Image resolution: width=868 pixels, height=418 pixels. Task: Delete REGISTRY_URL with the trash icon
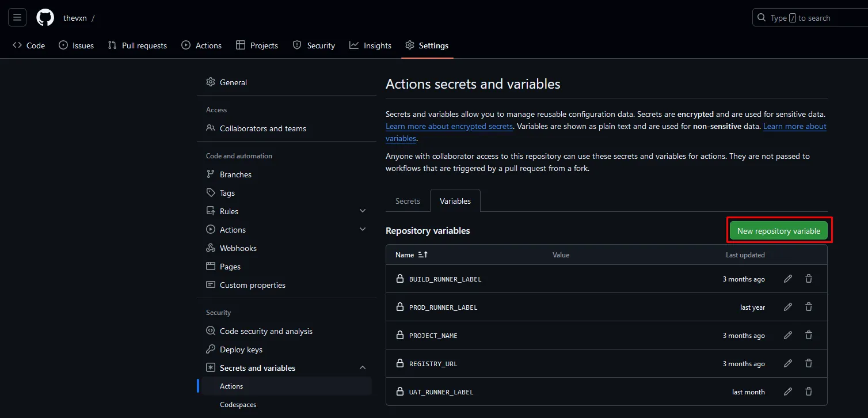[809, 363]
